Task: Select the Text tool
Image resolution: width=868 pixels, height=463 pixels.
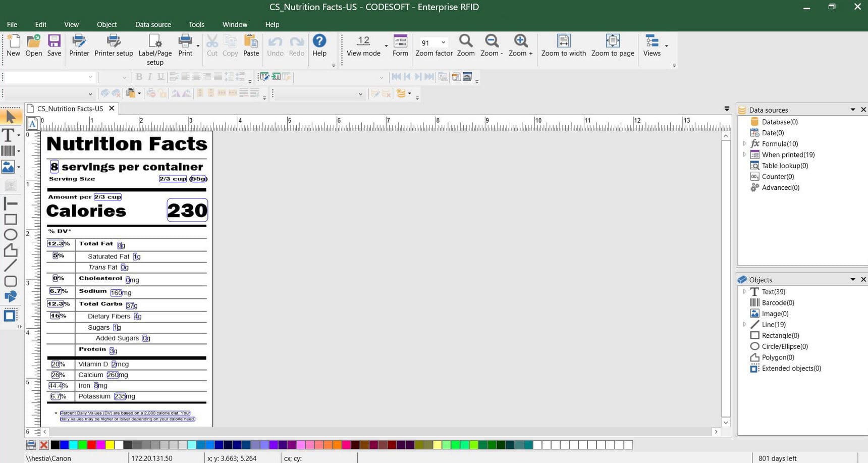Action: tap(8, 135)
